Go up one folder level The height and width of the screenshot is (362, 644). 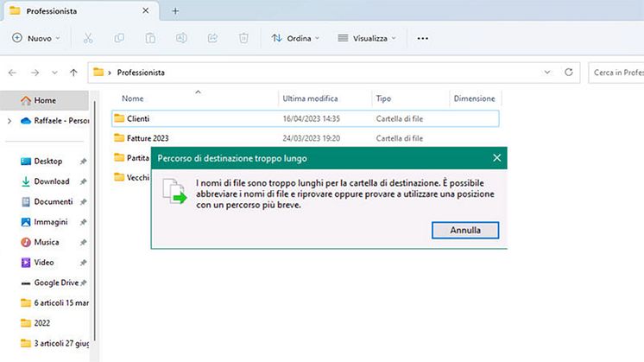tap(73, 73)
